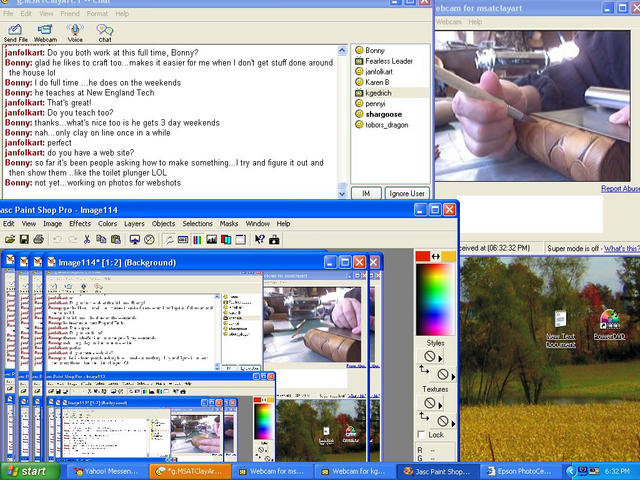Open Objects menu in Paint Shop Pro
The height and width of the screenshot is (480, 640).
(163, 224)
